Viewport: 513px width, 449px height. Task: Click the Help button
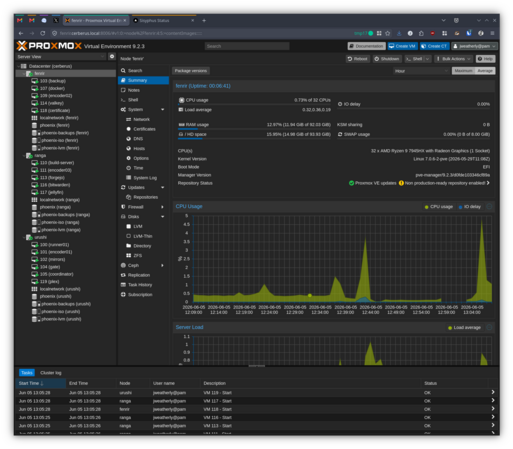485,59
